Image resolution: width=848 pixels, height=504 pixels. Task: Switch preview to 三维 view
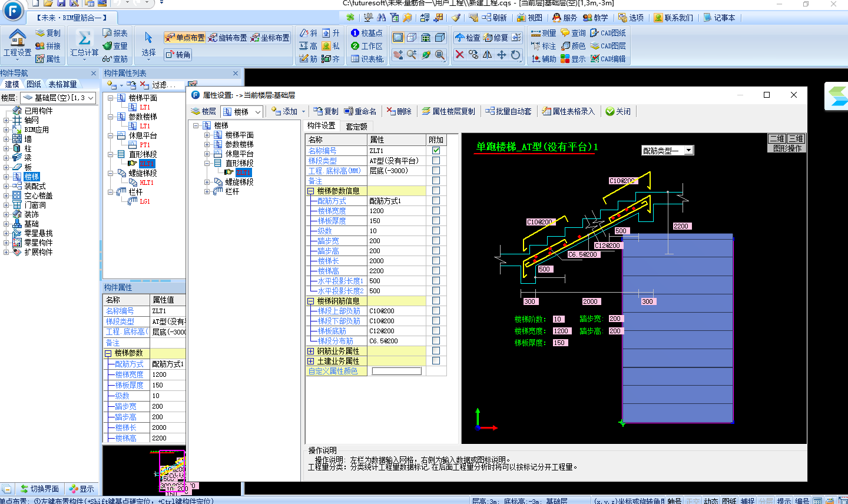click(796, 138)
